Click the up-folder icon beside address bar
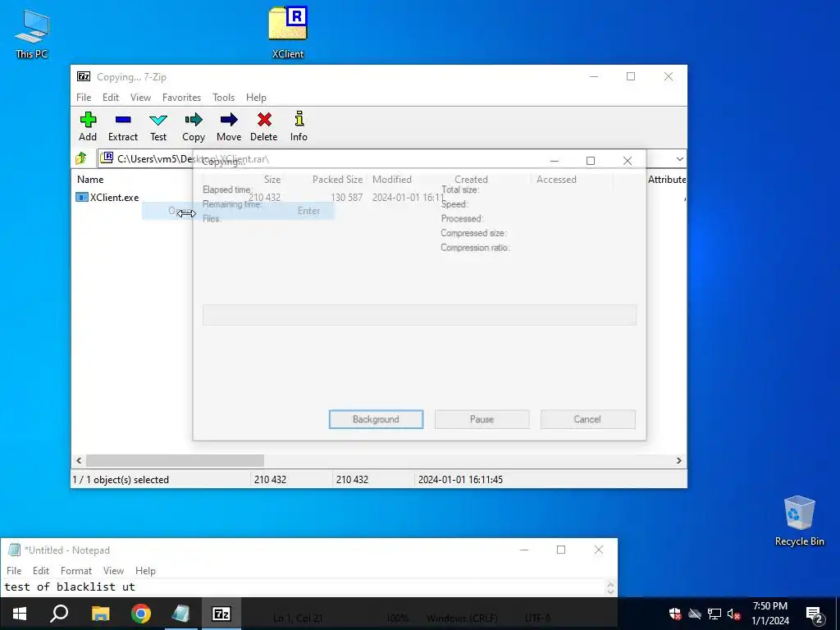This screenshot has height=630, width=840. coord(81,158)
